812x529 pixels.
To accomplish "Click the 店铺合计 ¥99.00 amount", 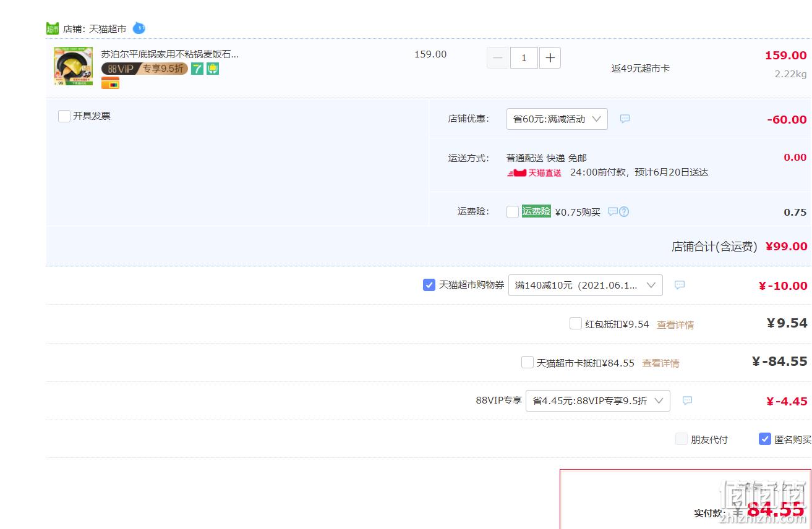I will 787,246.
